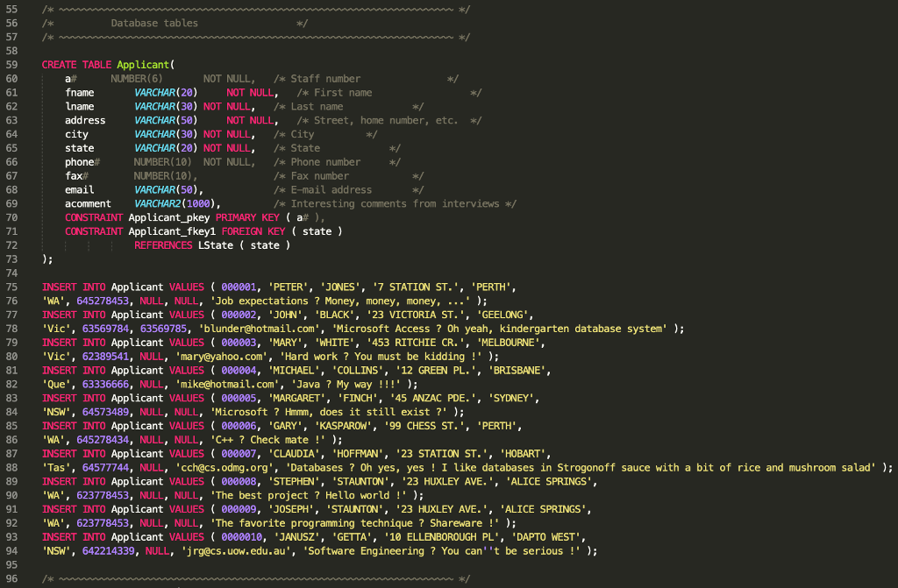Click the first INSERT INTO keyword on line 75

tap(68, 287)
